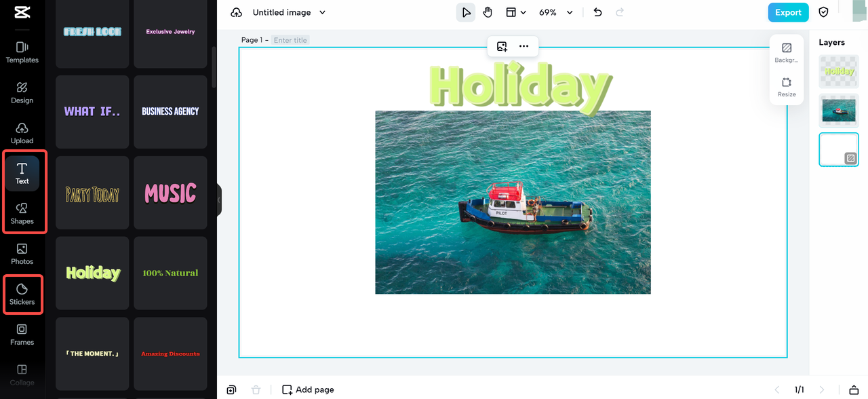Click the delete page trash icon
The height and width of the screenshot is (399, 868).
tap(256, 389)
